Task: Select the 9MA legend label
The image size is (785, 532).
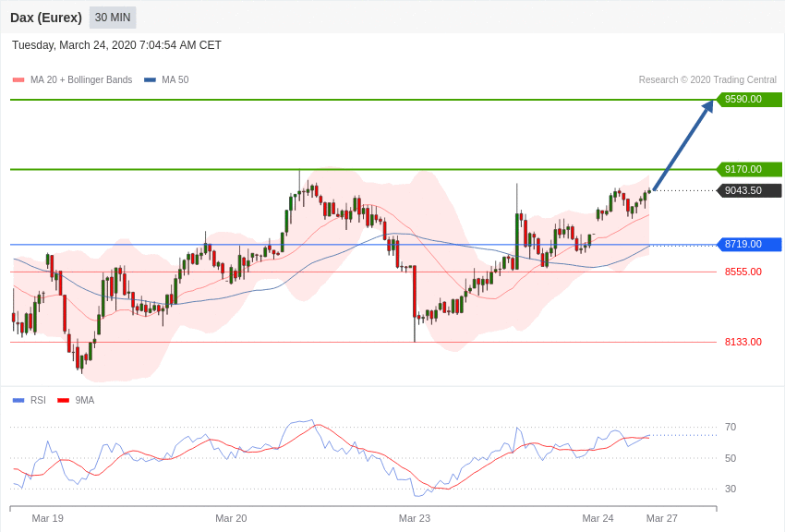Action: [x=85, y=400]
